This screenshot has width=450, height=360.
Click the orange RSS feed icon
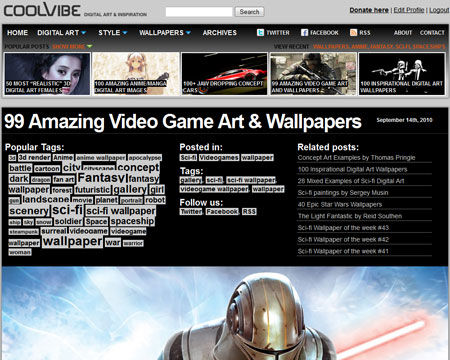pos(353,32)
